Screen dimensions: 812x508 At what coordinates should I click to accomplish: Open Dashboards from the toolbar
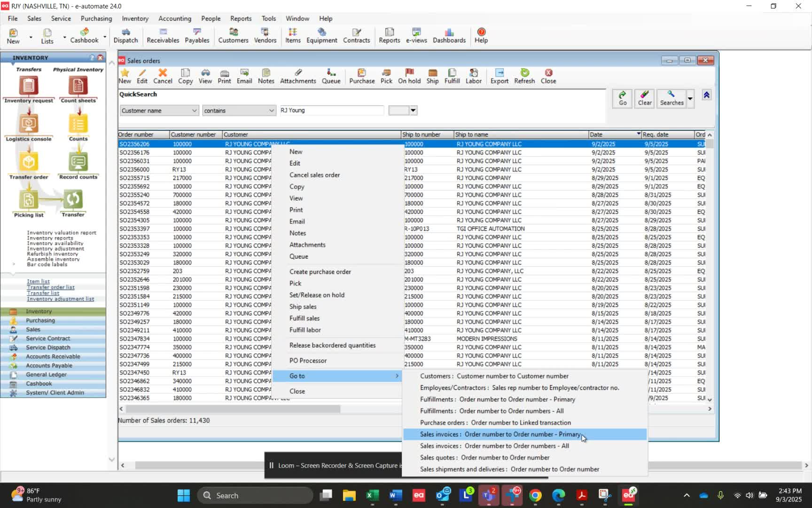coord(449,36)
